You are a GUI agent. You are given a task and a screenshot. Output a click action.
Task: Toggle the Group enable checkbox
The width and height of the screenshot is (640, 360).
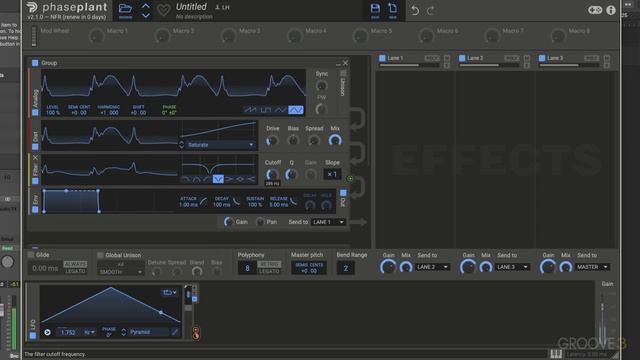click(x=35, y=63)
